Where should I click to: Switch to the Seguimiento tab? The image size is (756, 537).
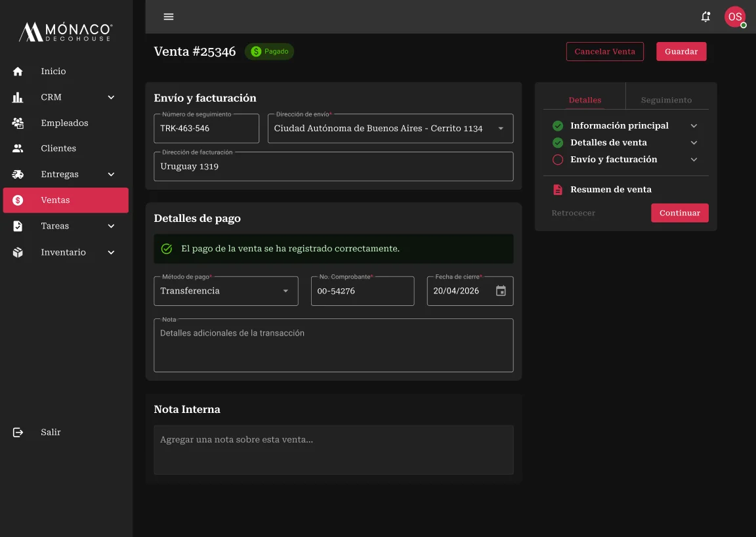[666, 100]
